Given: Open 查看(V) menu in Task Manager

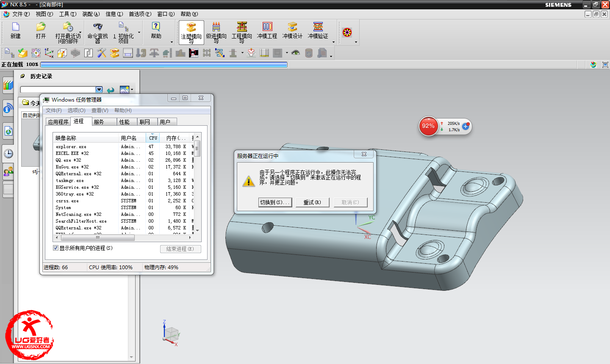Looking at the screenshot, I should 100,110.
